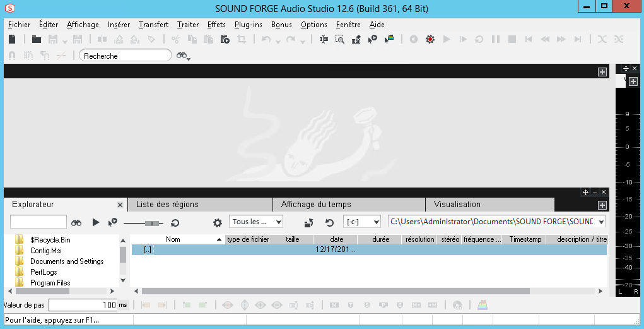This screenshot has height=329, width=644.
Task: Click the clipboard playback icon
Action: 225,39
